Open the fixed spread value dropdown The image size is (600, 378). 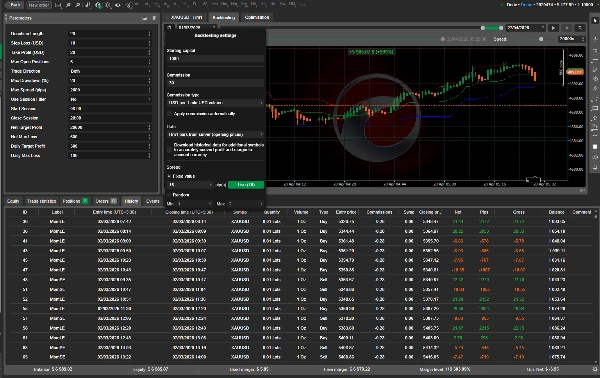pos(190,185)
